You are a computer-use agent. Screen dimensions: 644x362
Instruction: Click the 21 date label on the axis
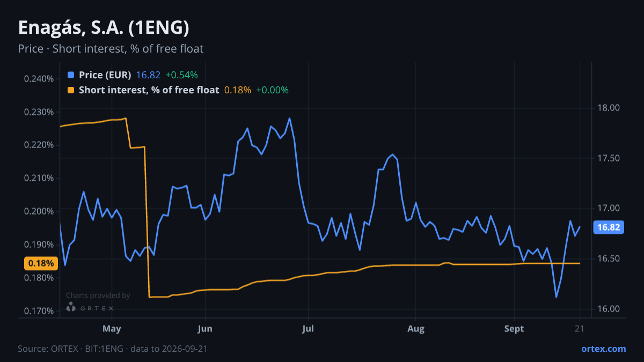[580, 328]
